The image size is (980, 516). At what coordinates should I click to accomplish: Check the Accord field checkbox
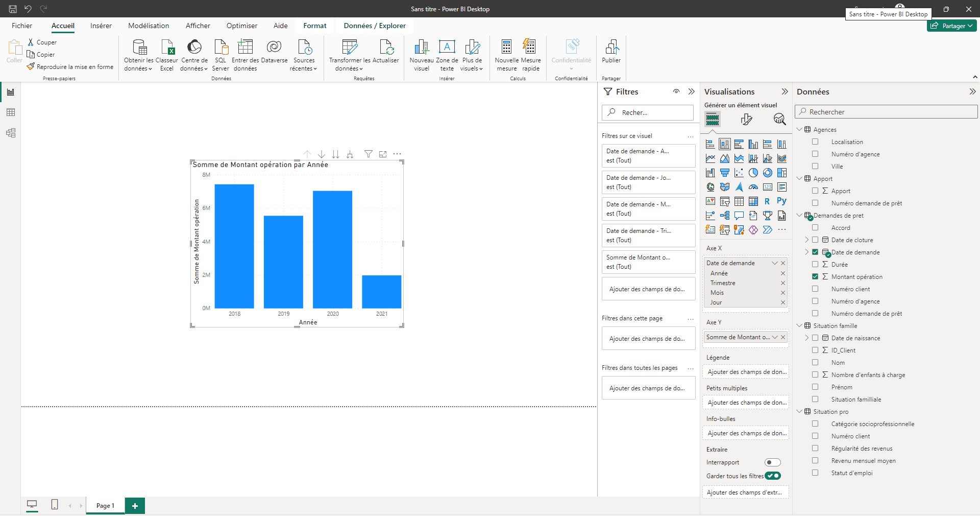815,227
